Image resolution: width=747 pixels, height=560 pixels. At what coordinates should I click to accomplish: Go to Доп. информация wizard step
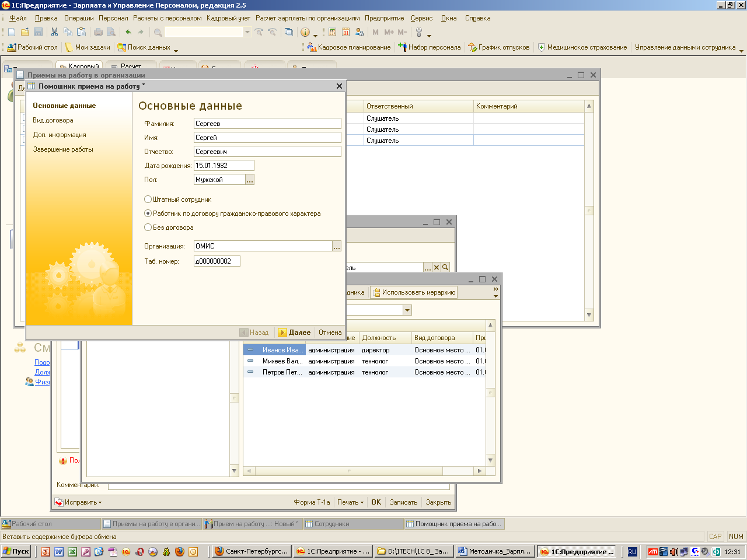coord(60,135)
